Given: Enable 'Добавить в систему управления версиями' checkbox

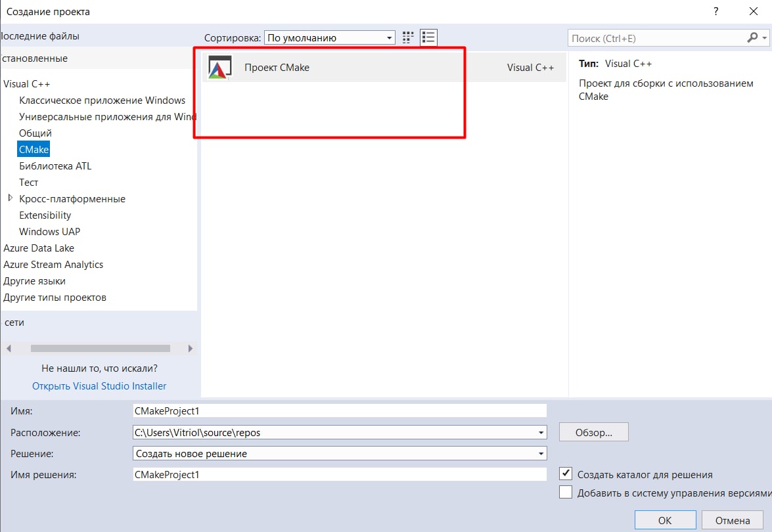Looking at the screenshot, I should coord(566,492).
